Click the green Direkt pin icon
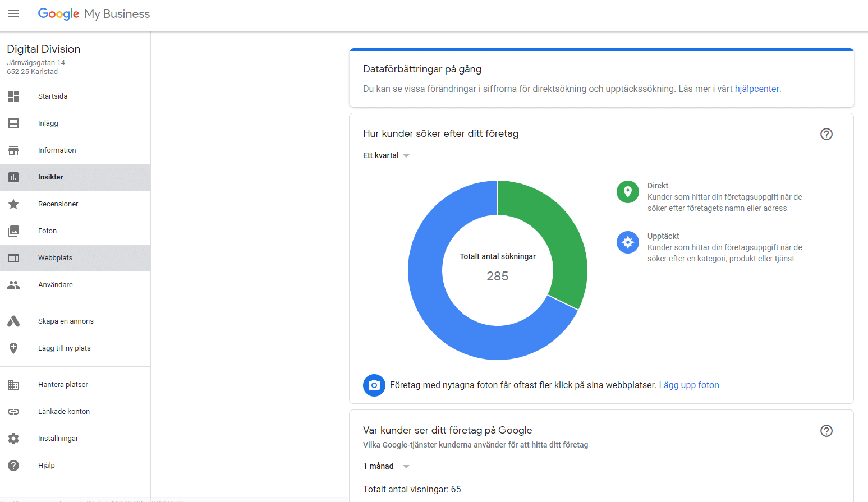 click(628, 192)
